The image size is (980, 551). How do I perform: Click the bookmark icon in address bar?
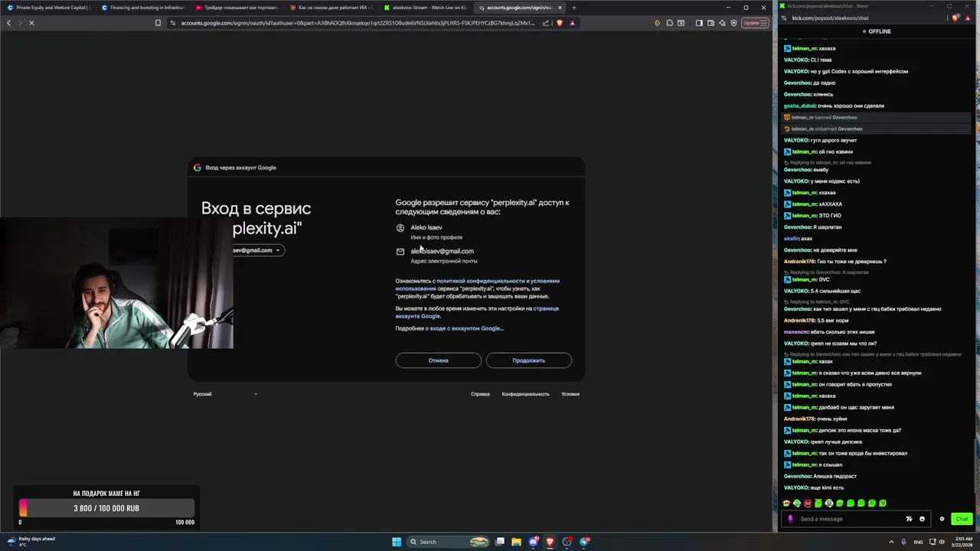point(158,23)
